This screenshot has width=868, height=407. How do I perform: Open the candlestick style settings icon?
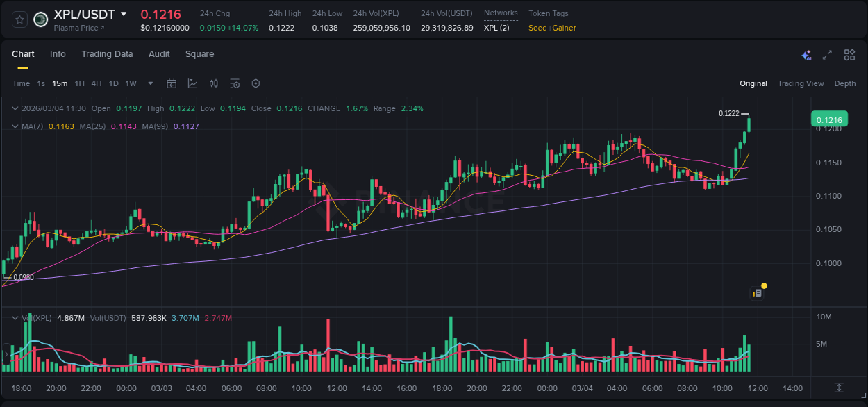pos(213,83)
